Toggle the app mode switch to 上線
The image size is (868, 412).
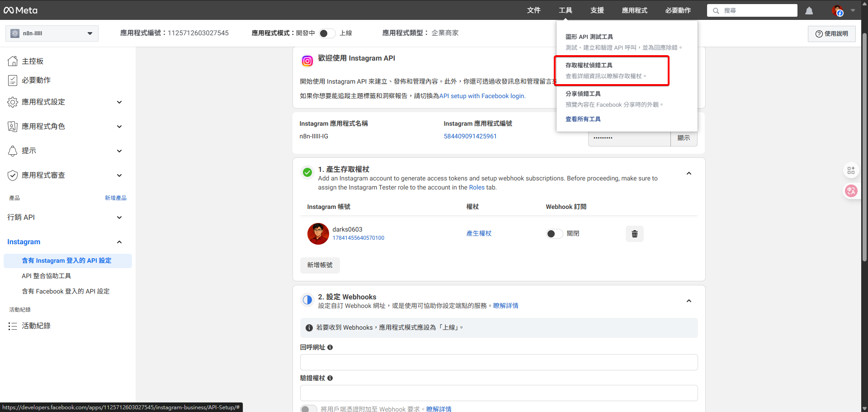click(x=327, y=33)
